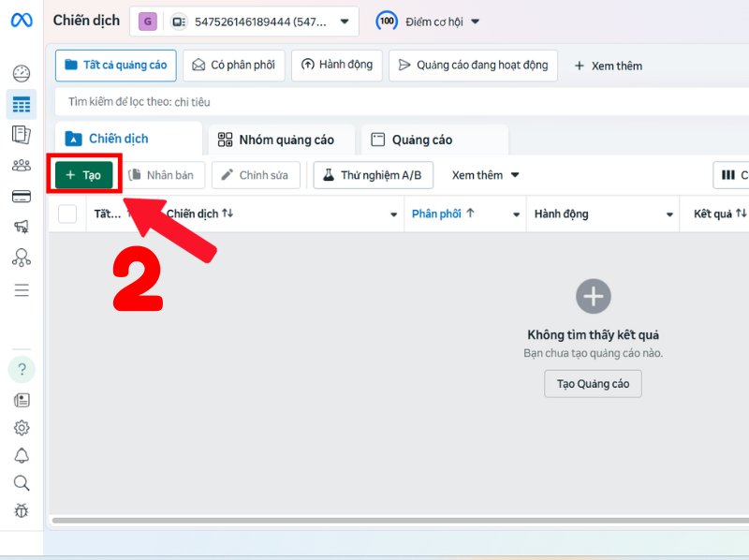Open news updates icon in sidebar
Image resolution: width=749 pixels, height=560 pixels.
(x=22, y=400)
